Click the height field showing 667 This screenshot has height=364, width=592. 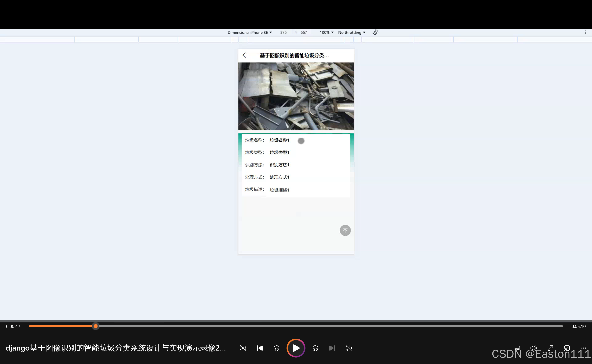pyautogui.click(x=304, y=32)
